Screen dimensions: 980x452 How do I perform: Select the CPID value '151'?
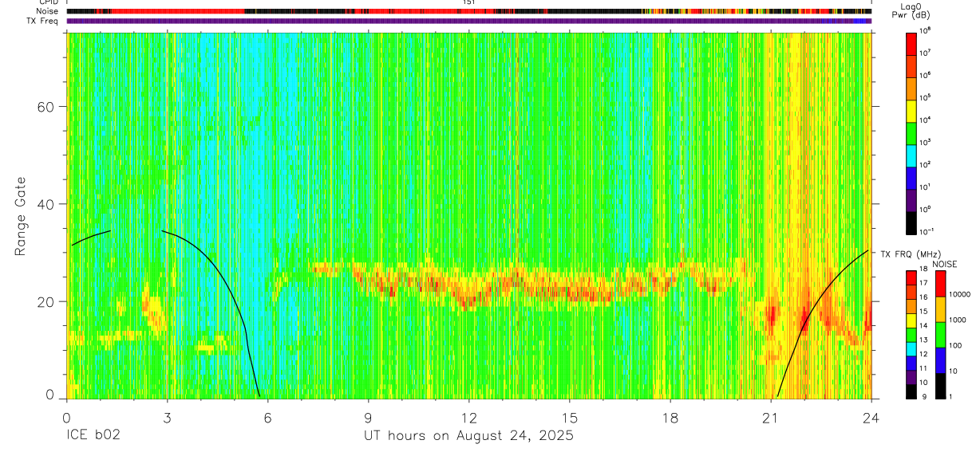tap(469, 2)
